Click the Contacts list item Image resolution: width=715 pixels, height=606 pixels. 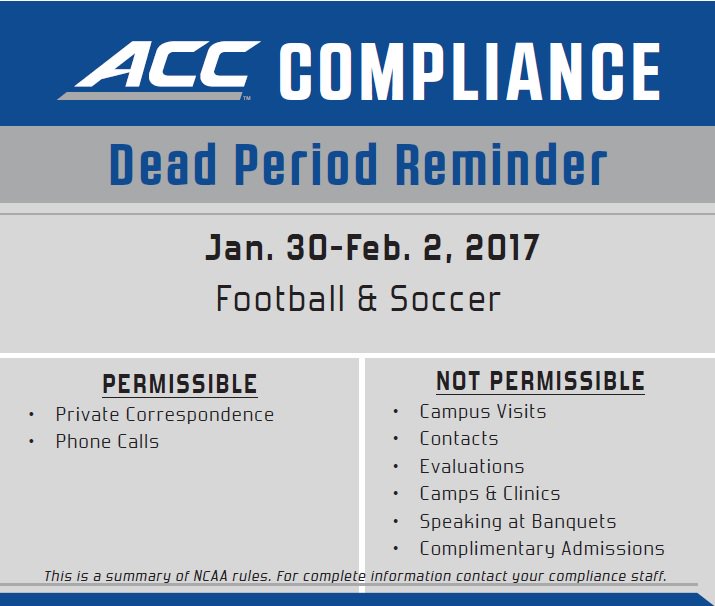[x=459, y=439]
